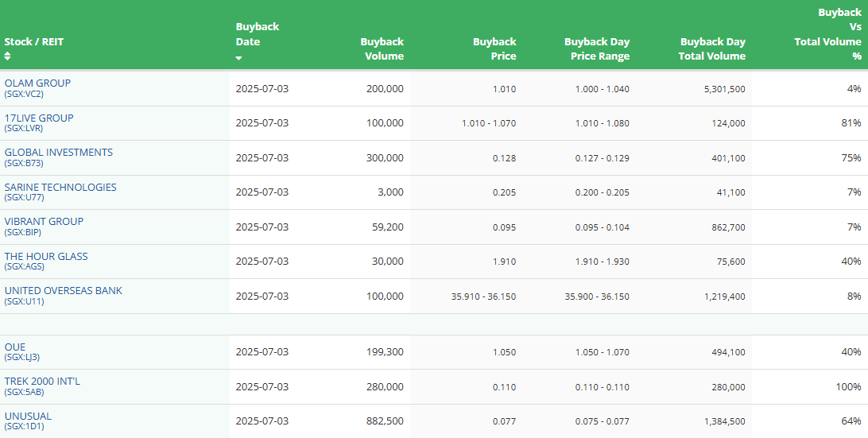868x438 pixels.
Task: Click the 0.095 - 0.104 price range
Action: click(x=603, y=227)
